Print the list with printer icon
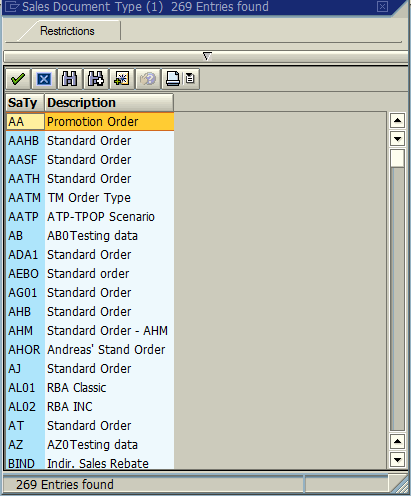This screenshot has height=496, width=411. (173, 79)
